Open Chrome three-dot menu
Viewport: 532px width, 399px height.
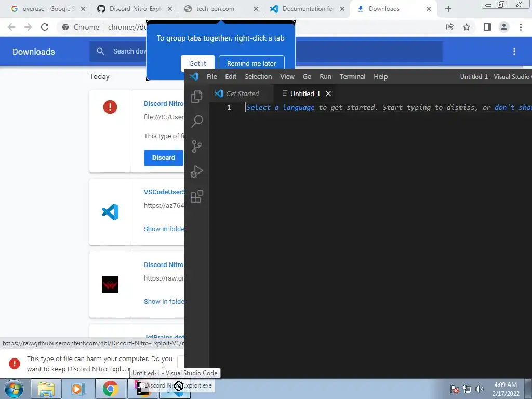[521, 27]
